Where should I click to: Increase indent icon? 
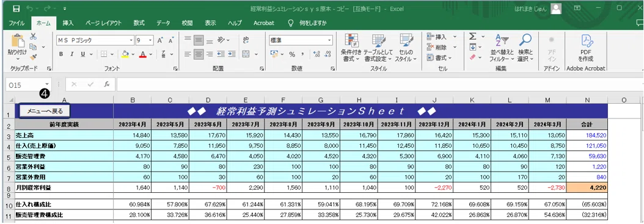[232, 54]
